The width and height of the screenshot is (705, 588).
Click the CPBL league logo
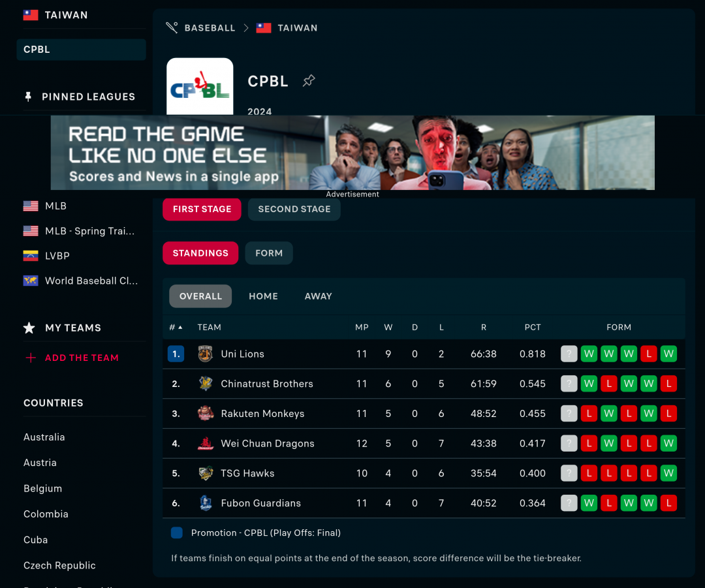[x=200, y=86]
